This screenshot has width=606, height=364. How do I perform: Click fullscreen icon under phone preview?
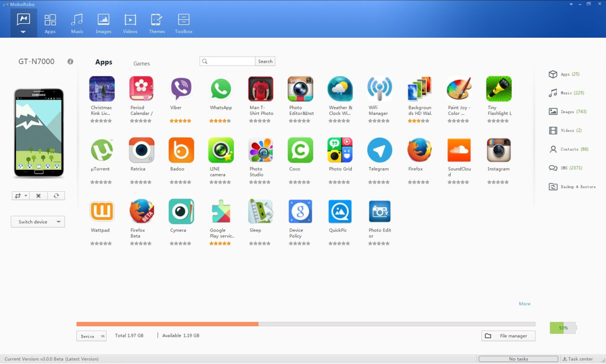coord(39,196)
